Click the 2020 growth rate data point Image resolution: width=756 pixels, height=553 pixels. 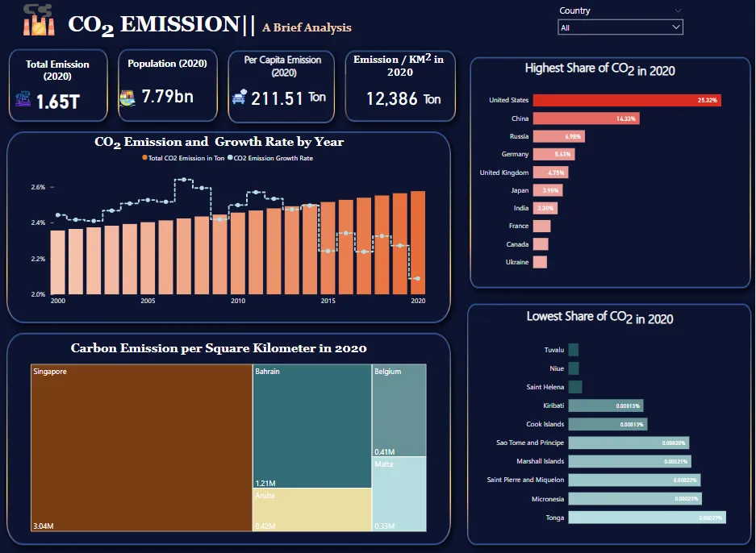click(x=418, y=278)
